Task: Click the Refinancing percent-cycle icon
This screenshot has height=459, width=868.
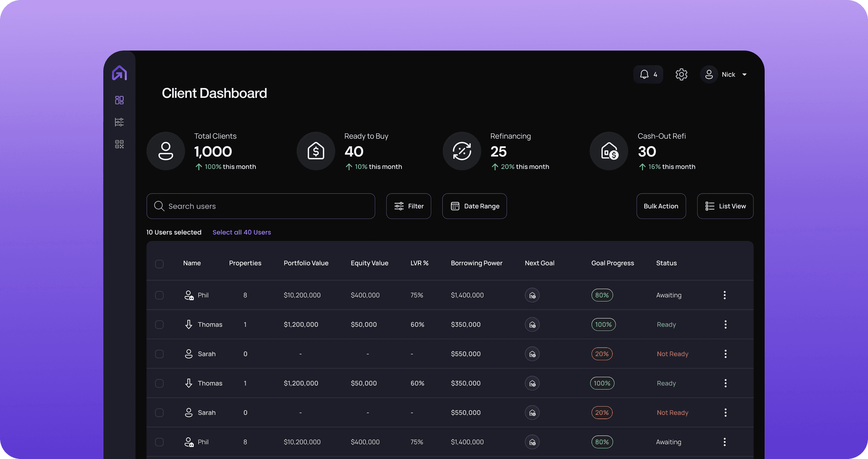Action: click(x=462, y=151)
